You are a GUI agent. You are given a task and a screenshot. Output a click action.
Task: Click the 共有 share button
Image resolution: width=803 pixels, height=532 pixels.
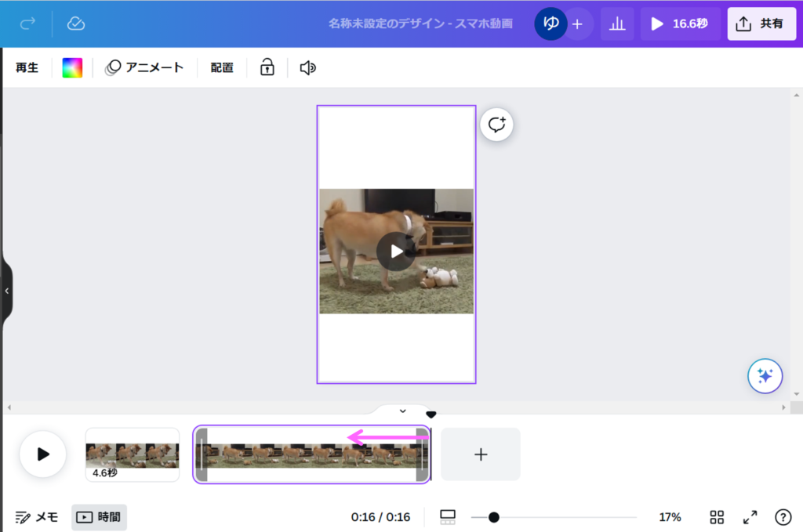(761, 24)
